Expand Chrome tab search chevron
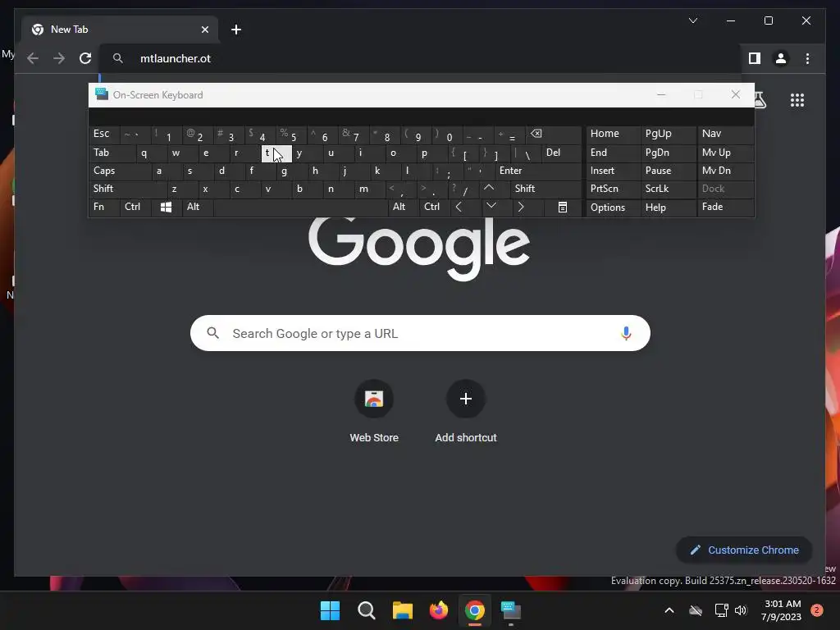 click(x=692, y=21)
